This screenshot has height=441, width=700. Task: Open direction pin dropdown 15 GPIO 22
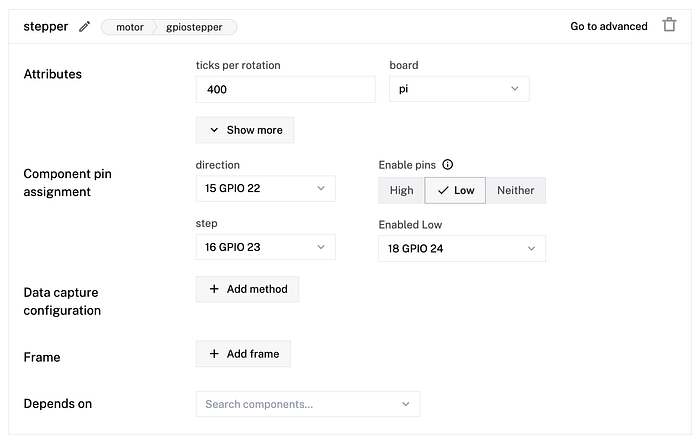[265, 188]
